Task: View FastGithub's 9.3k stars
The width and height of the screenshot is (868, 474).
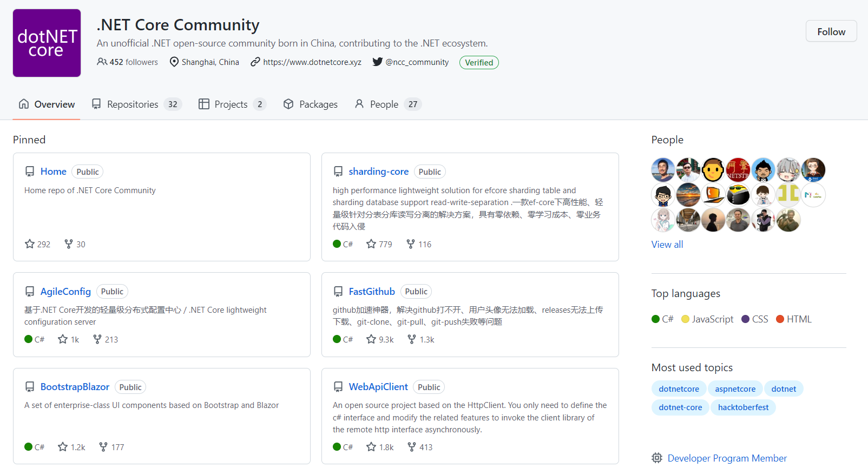Action: tap(380, 339)
